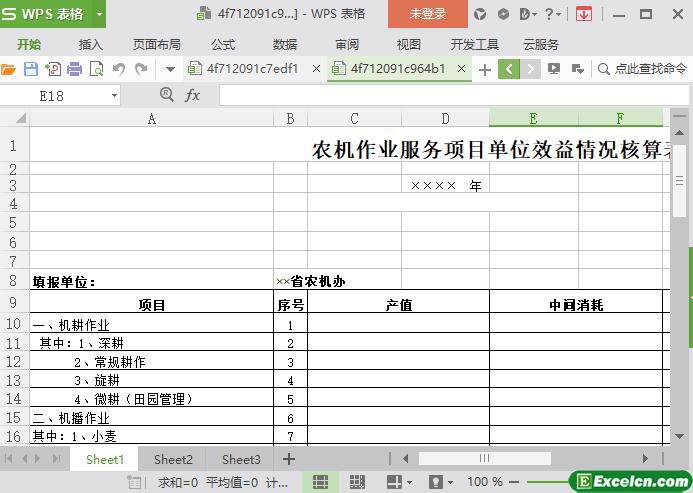Select column B header
This screenshot has height=493, width=693.
coord(290,118)
